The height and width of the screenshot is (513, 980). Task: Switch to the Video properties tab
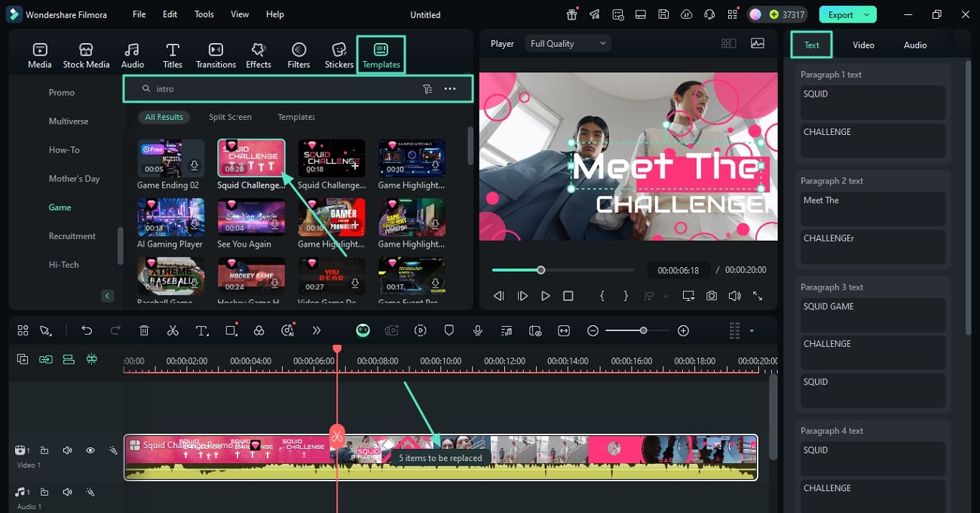click(863, 45)
